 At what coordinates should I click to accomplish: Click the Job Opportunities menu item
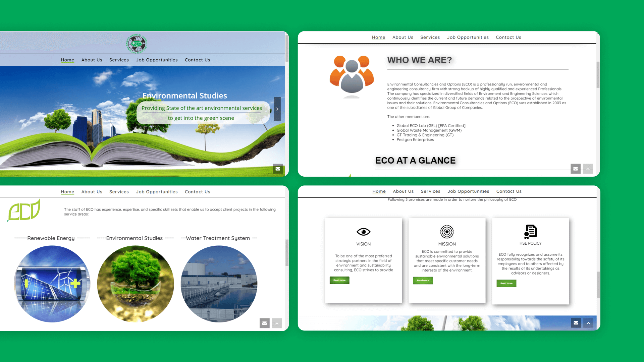[157, 60]
